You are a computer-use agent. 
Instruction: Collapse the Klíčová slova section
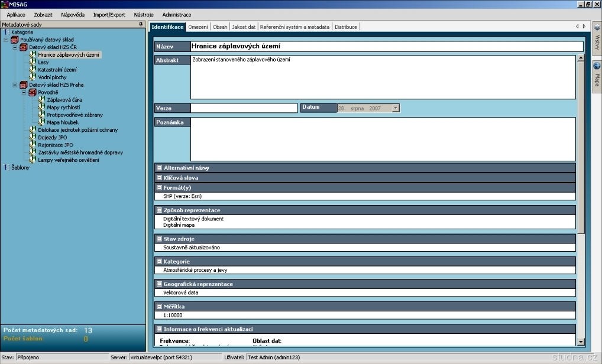159,178
